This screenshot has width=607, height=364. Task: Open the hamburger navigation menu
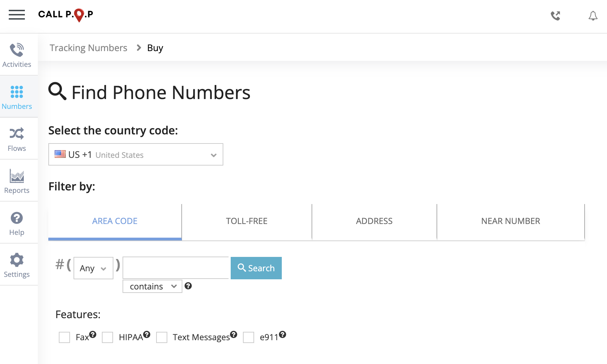coord(16,15)
